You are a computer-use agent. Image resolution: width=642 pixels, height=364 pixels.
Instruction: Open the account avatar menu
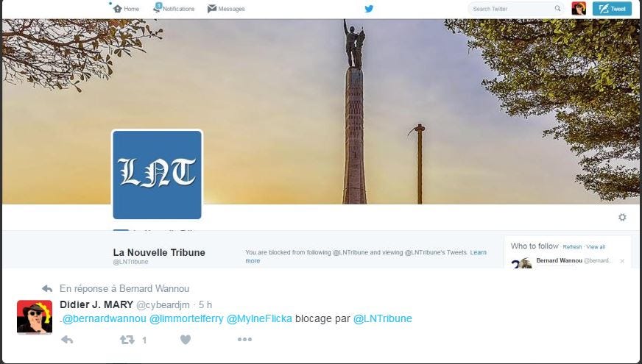pos(579,9)
